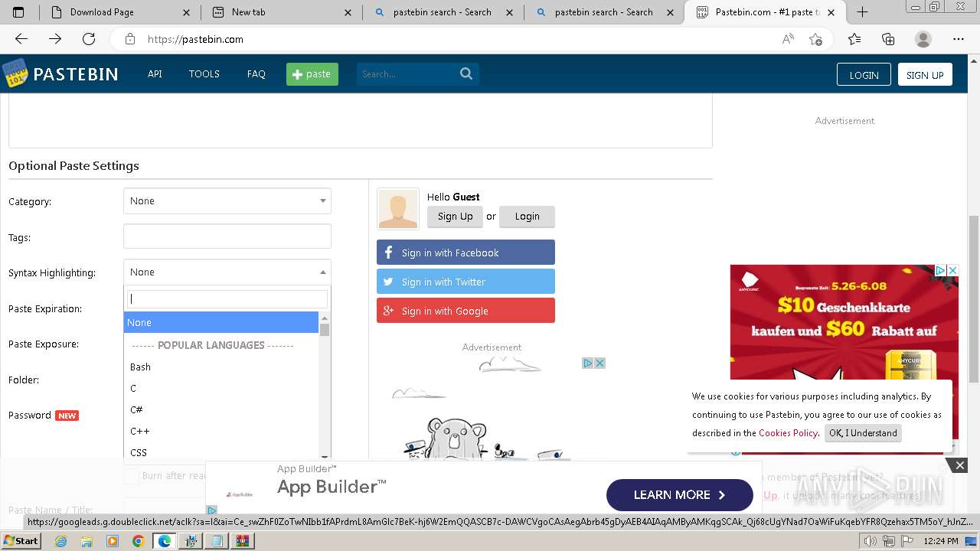Click the green paste button
Screen dimensions: 980x551
tap(312, 73)
